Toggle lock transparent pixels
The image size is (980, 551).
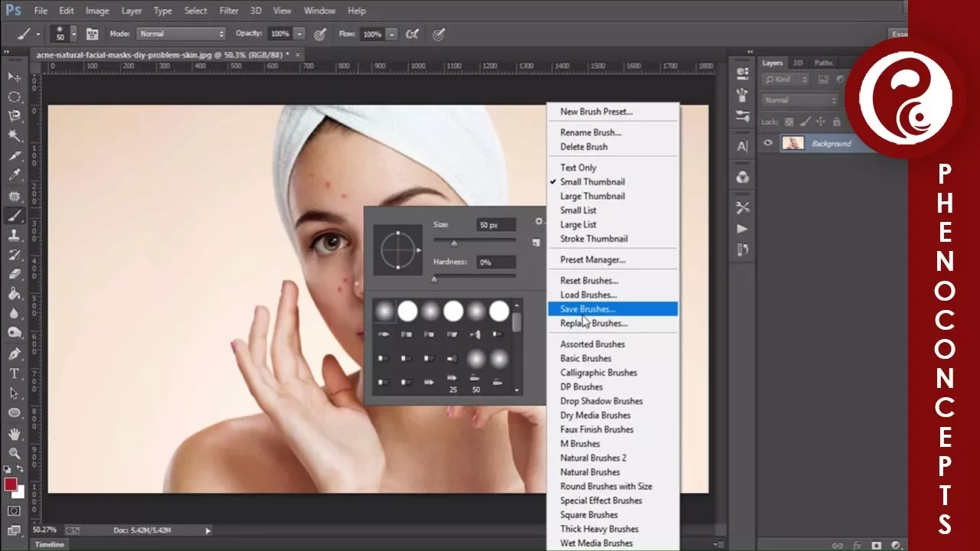pyautogui.click(x=789, y=122)
